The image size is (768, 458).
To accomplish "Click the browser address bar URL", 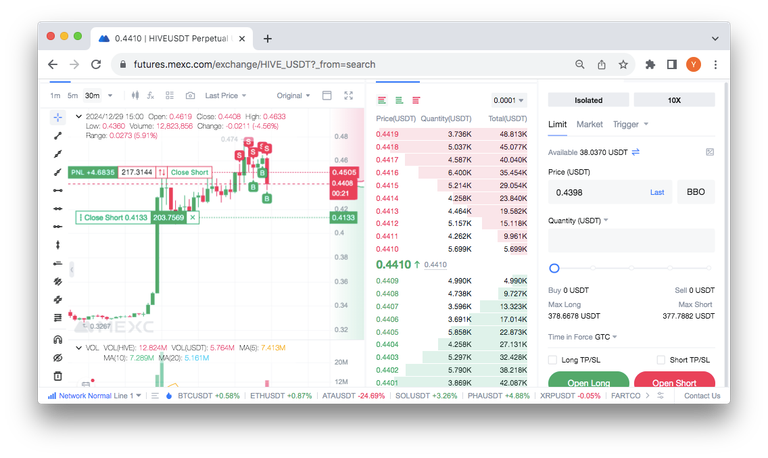I will pyautogui.click(x=254, y=65).
